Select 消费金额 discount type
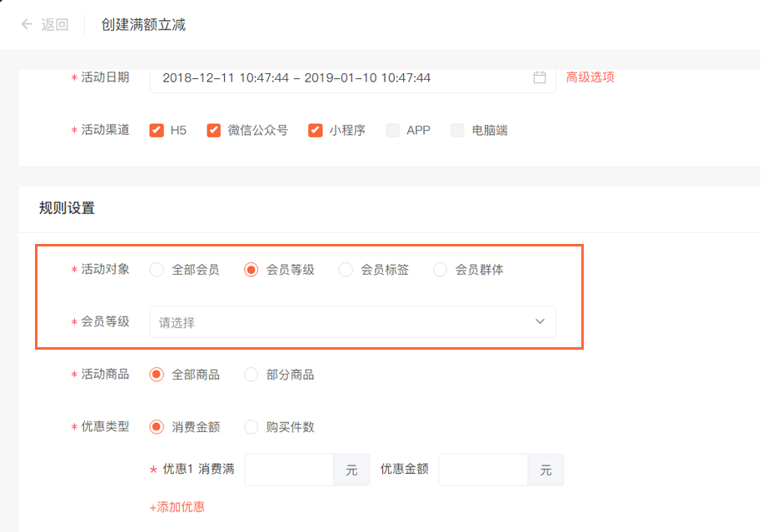The width and height of the screenshot is (762, 532). (x=157, y=427)
